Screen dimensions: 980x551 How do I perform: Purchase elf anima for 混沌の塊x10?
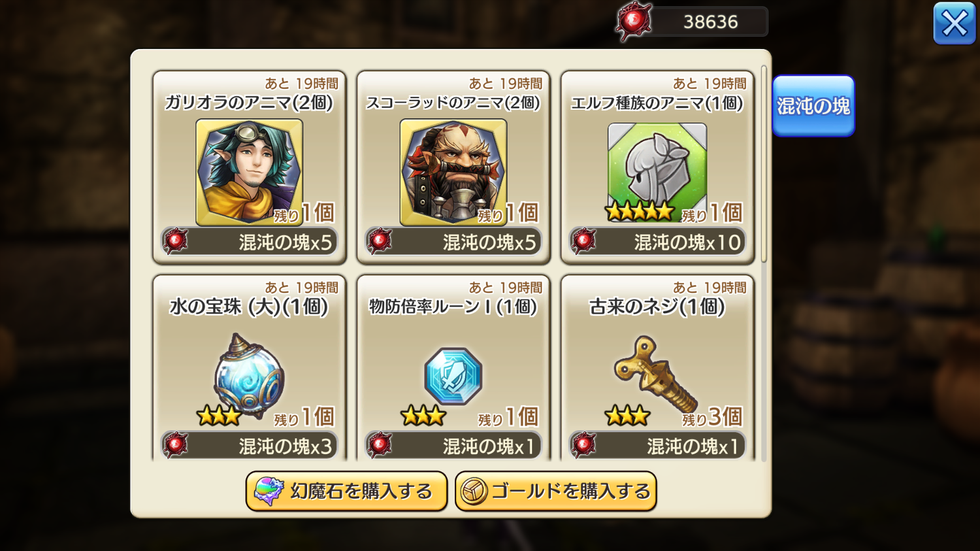click(657, 242)
